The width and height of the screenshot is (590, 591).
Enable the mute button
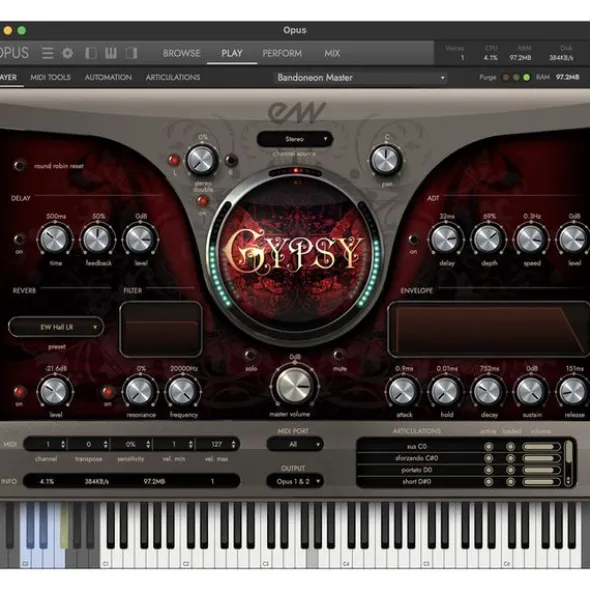tap(339, 355)
